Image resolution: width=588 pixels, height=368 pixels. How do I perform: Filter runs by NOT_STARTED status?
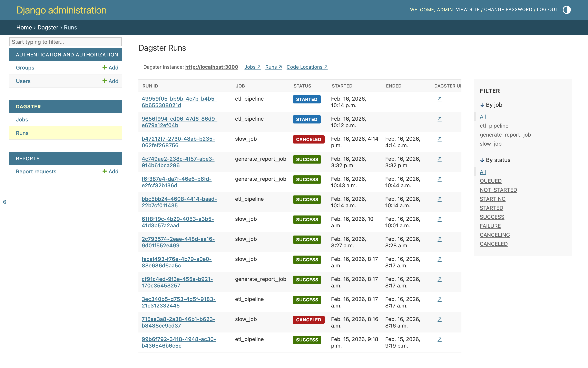click(498, 190)
